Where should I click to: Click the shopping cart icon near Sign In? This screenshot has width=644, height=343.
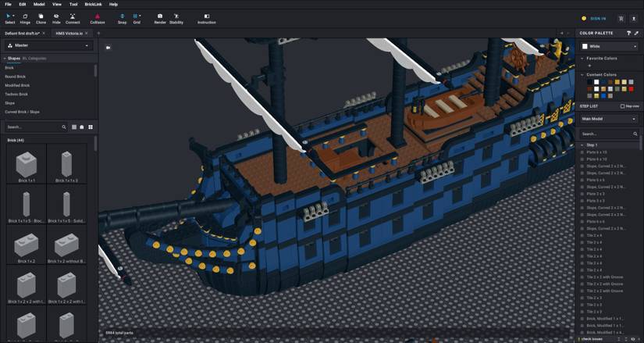coord(621,18)
